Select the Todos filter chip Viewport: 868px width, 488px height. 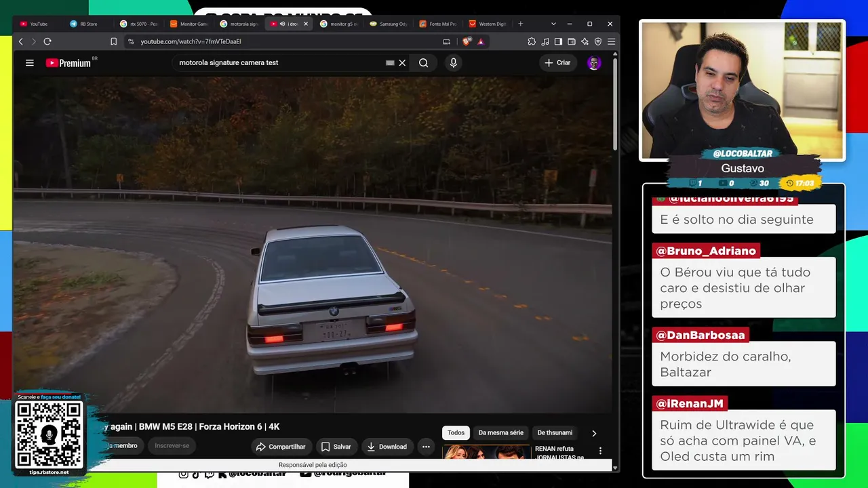[x=456, y=432]
